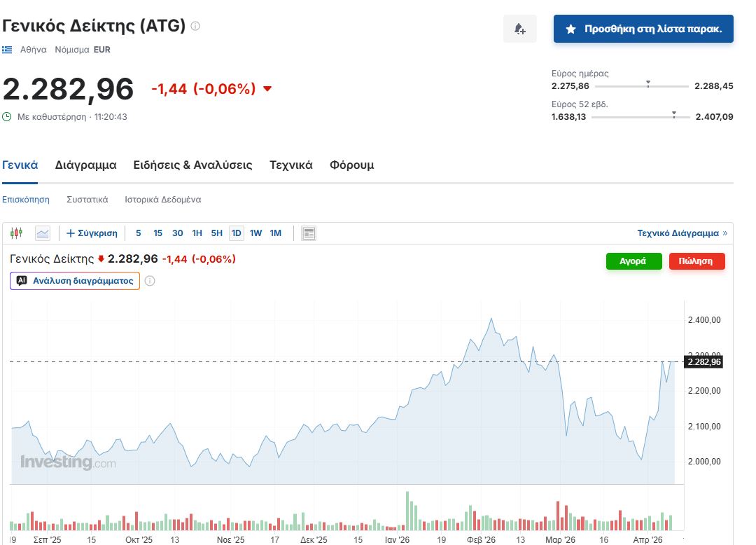Open the Σύγκριση compare menu
The height and width of the screenshot is (545, 756).
[92, 233]
